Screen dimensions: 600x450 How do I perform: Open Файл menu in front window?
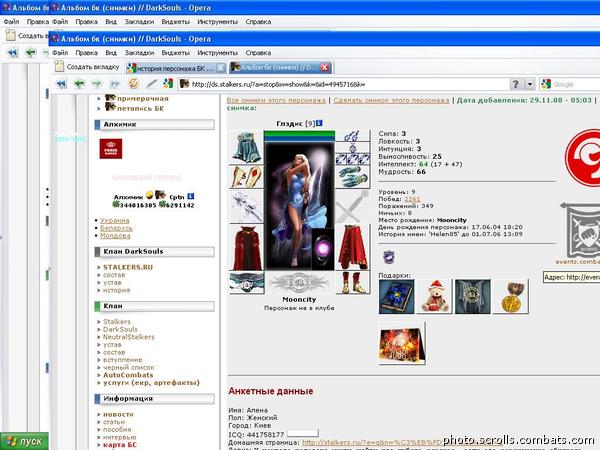coord(60,53)
